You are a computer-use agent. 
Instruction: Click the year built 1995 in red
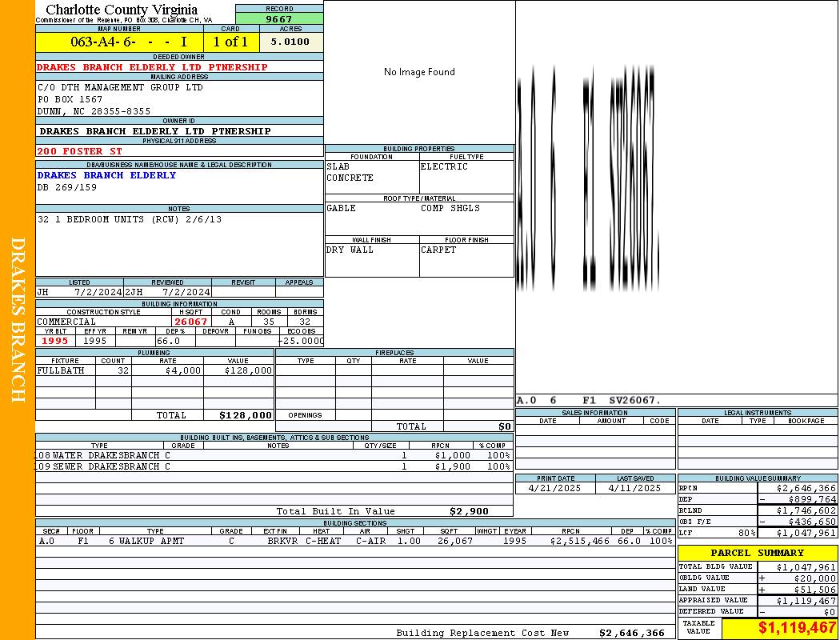click(x=55, y=341)
